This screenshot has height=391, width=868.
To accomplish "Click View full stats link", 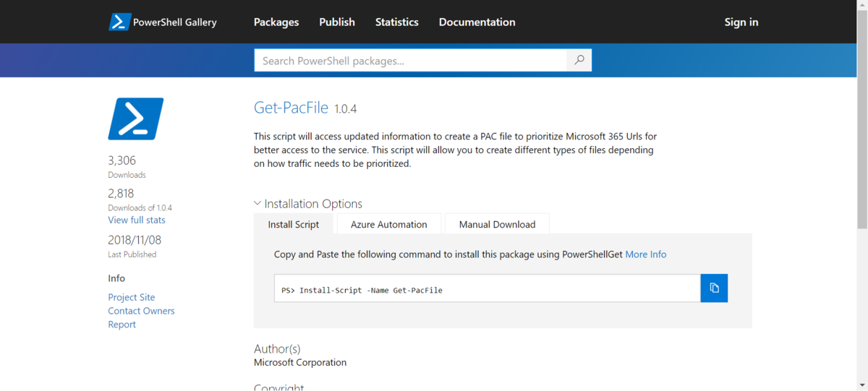I will (x=137, y=220).
